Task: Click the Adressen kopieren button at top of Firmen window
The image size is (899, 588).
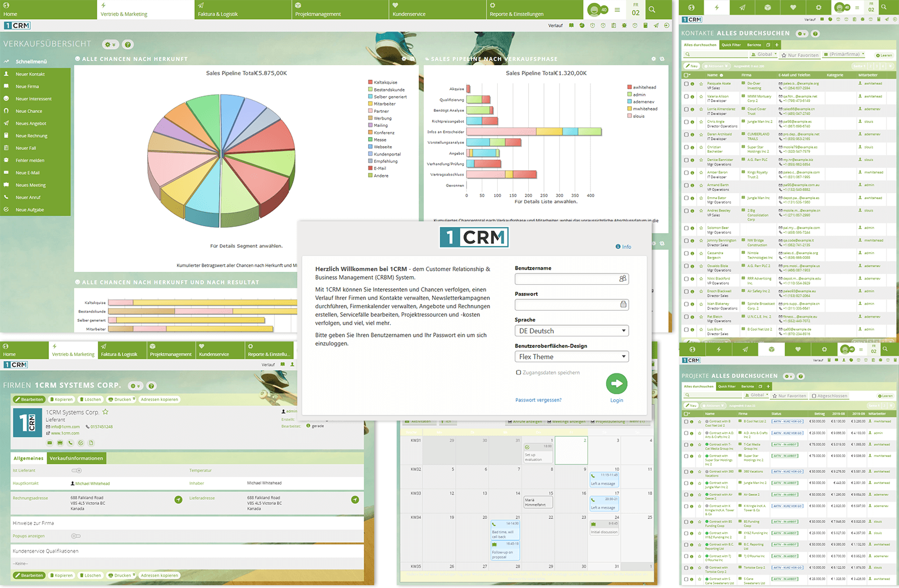Action: [x=159, y=399]
